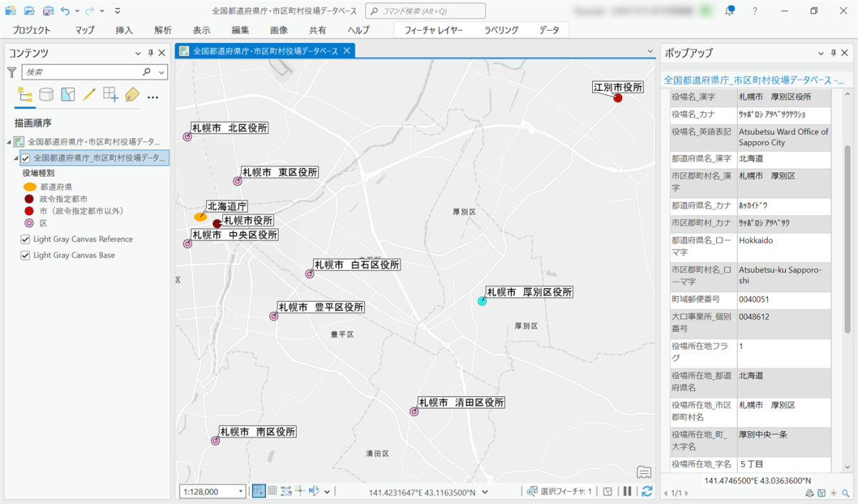Hide the 全国都道府県庁_市区町村役場 feature layer

[x=26, y=158]
